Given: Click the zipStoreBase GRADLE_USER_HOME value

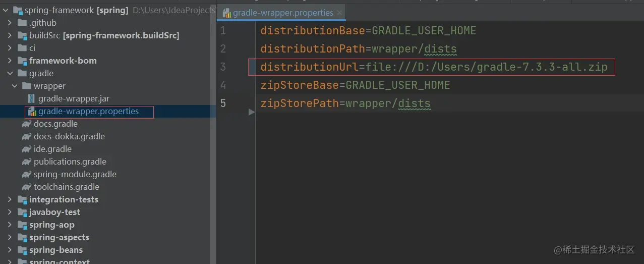Looking at the screenshot, I should coord(397,85).
